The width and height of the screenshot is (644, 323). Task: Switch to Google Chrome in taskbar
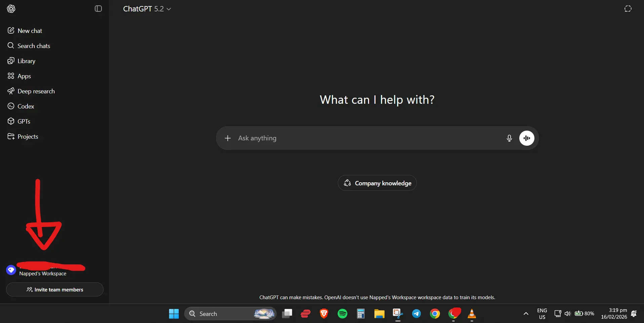[435, 314]
